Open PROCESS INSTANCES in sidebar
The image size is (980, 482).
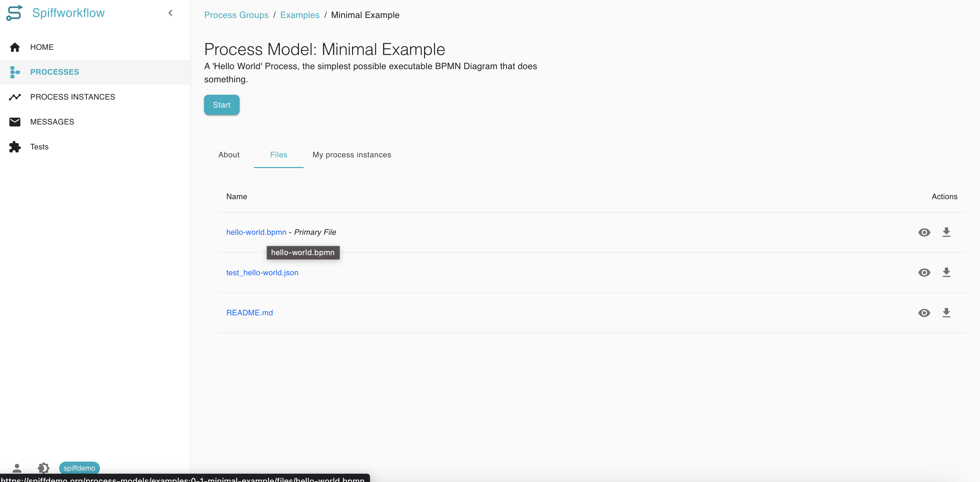pyautogui.click(x=95, y=97)
